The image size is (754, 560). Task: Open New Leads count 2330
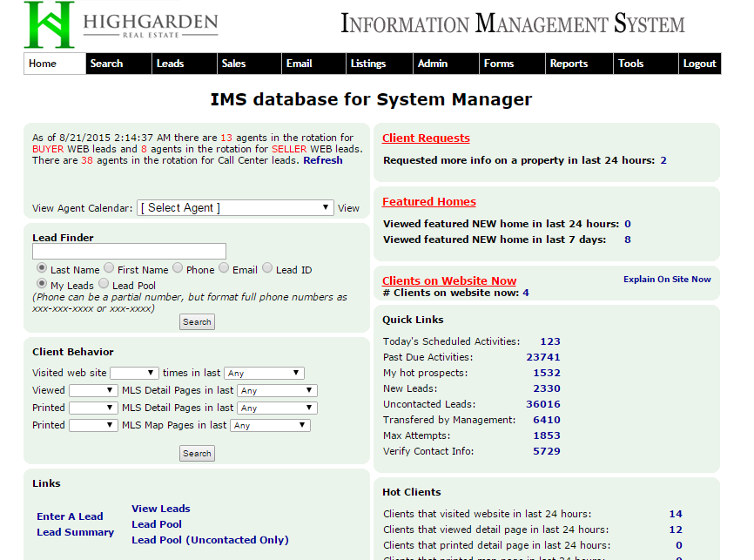pyautogui.click(x=547, y=388)
